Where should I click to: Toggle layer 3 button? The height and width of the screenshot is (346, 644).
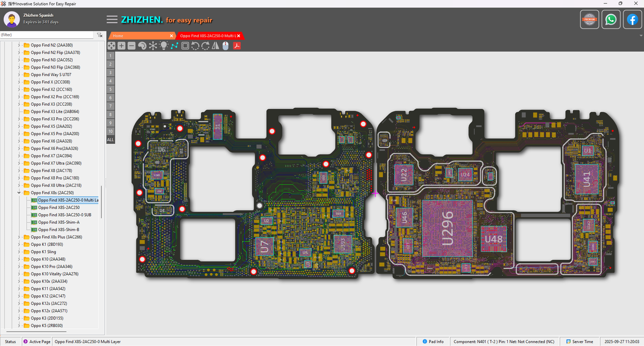coord(111,72)
